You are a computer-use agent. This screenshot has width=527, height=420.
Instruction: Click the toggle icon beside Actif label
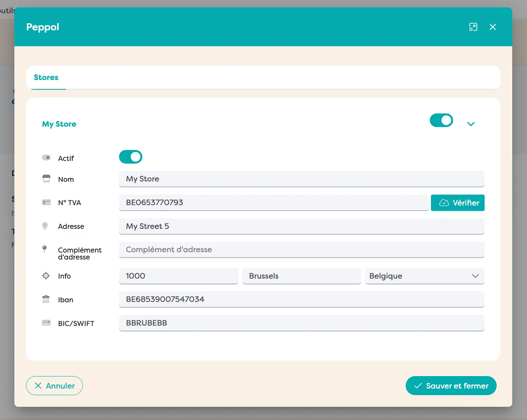(x=46, y=158)
